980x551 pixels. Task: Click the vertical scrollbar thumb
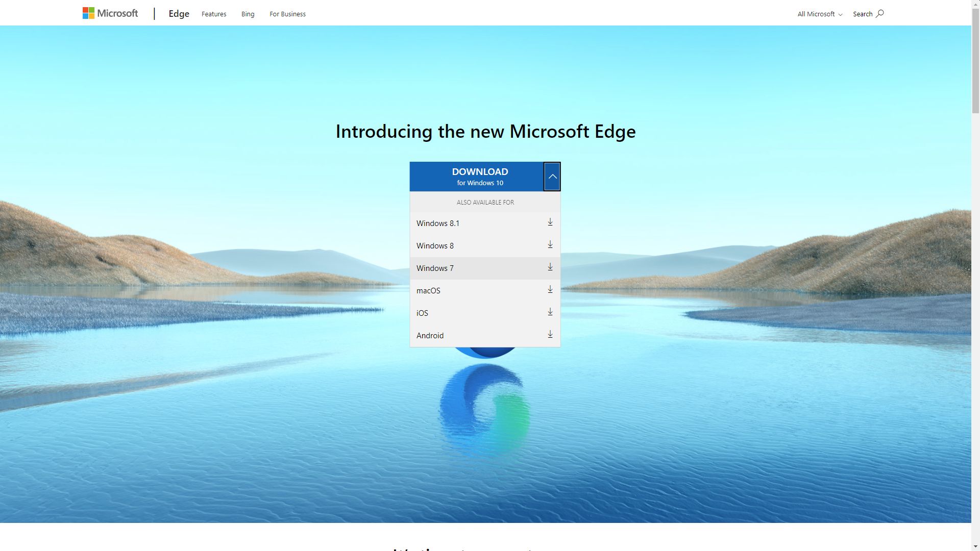pyautogui.click(x=975, y=61)
